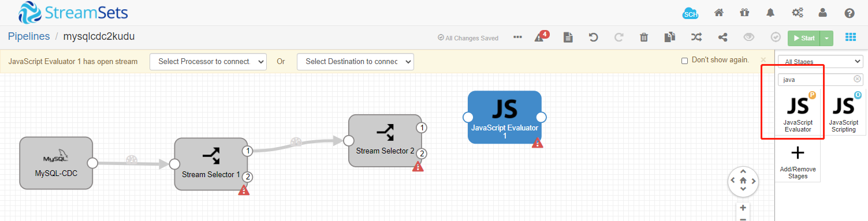Toggle the stage library grid icon
Viewport: 868px width, 221px height.
pos(850,38)
